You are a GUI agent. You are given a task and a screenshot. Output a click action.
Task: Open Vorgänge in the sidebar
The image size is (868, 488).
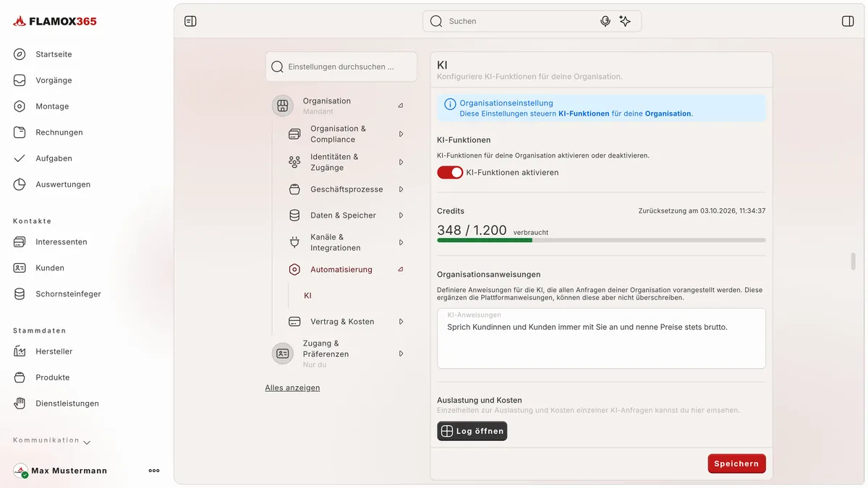tap(54, 80)
